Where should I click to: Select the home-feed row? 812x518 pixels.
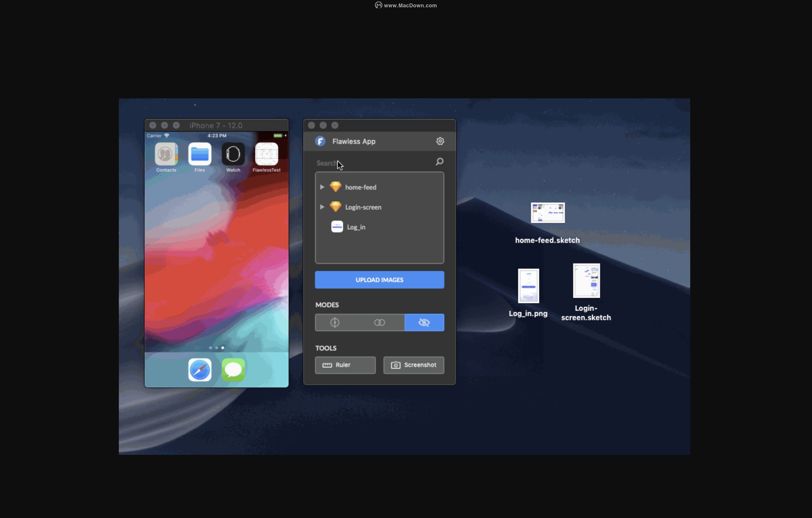click(379, 187)
